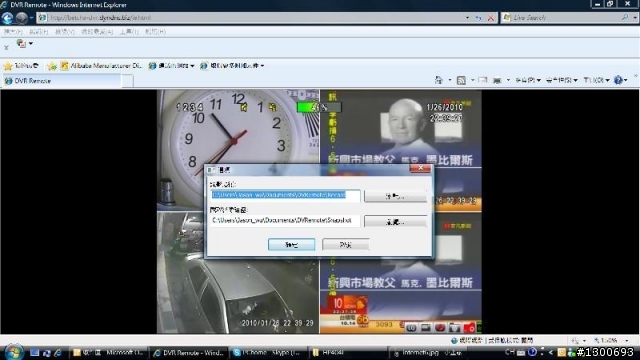Click the DVR snapshot camera icon
This screenshot has height=360, width=640.
click(x=454, y=328)
